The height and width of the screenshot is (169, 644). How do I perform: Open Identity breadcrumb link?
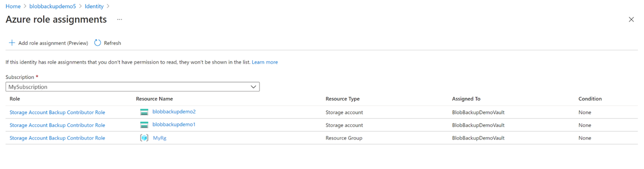[94, 6]
